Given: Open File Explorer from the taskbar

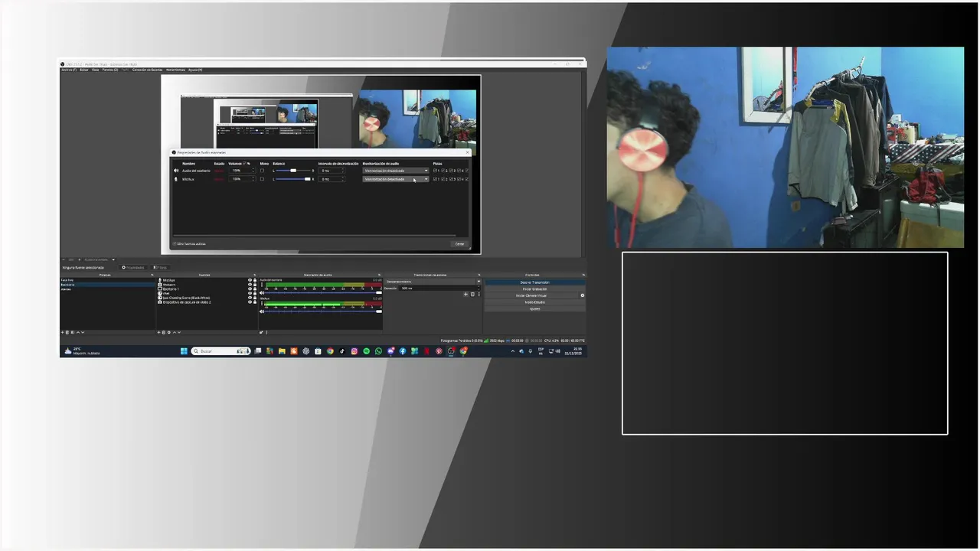Looking at the screenshot, I should click(x=282, y=351).
